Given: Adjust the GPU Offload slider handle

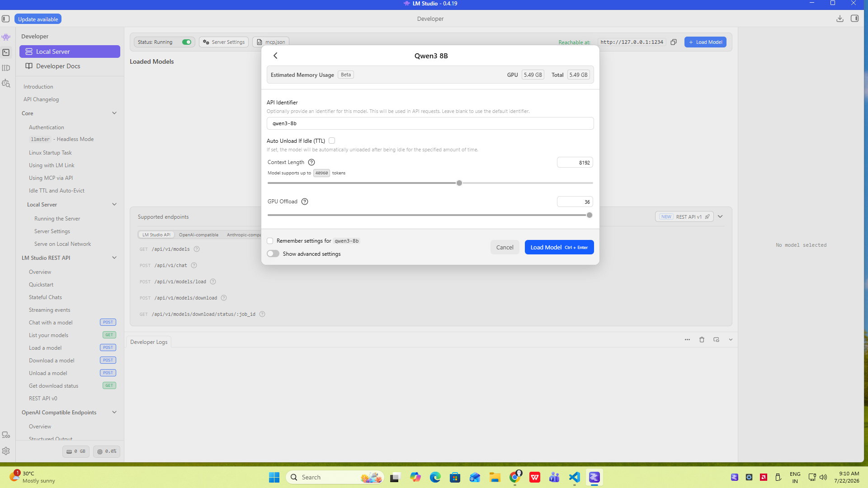Looking at the screenshot, I should pyautogui.click(x=590, y=215).
